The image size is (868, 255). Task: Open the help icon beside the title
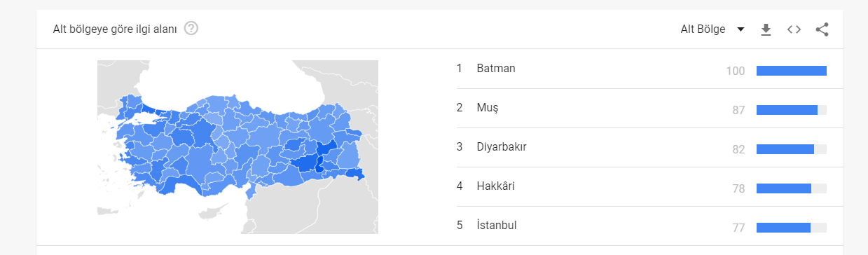(x=191, y=29)
